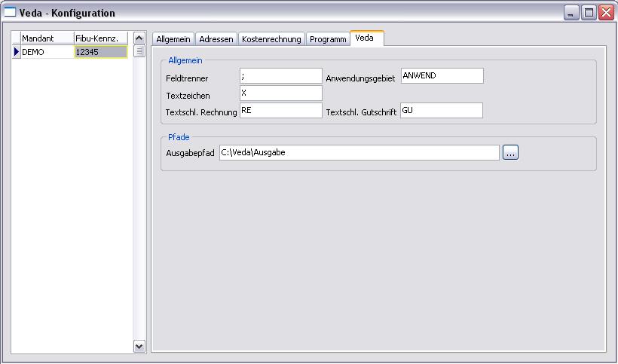The image size is (618, 364).
Task: Click the row indicator arrow beside DEMO
Action: 17,52
